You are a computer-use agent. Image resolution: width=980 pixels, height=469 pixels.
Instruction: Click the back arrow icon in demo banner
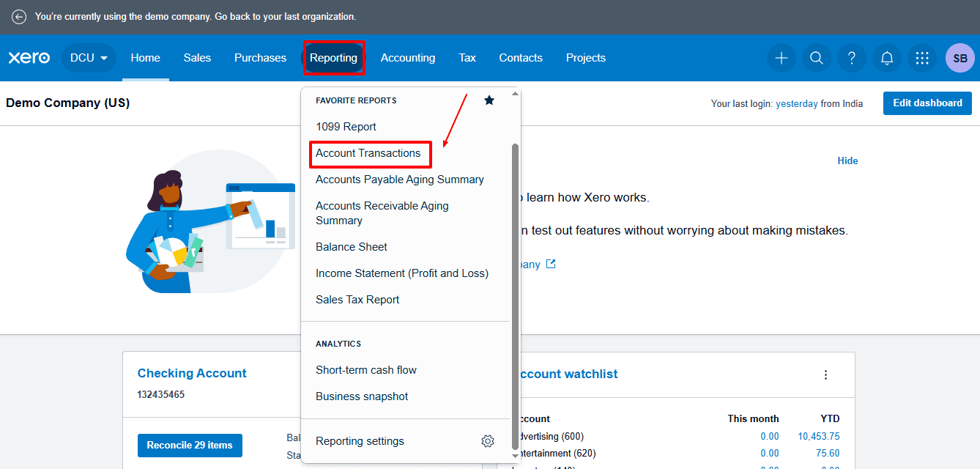[19, 17]
